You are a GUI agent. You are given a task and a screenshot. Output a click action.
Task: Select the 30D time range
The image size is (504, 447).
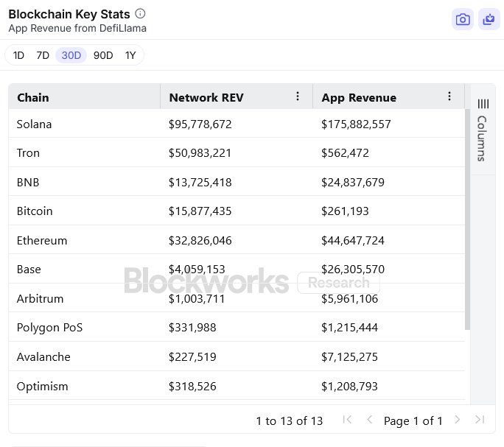point(71,55)
